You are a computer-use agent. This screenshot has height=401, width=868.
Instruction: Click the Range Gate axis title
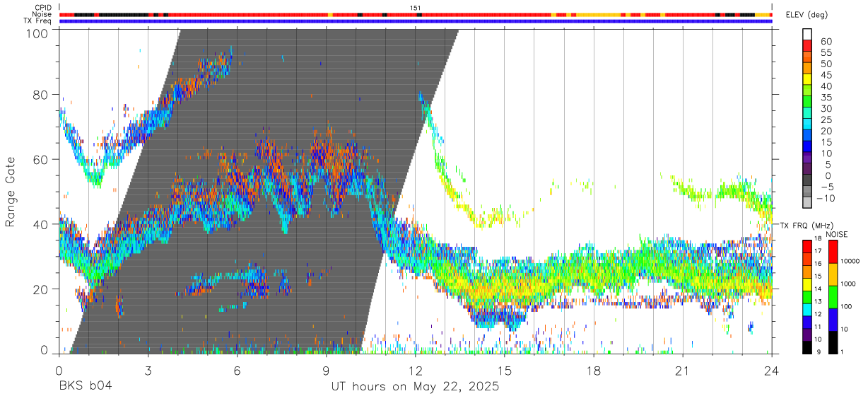click(11, 192)
